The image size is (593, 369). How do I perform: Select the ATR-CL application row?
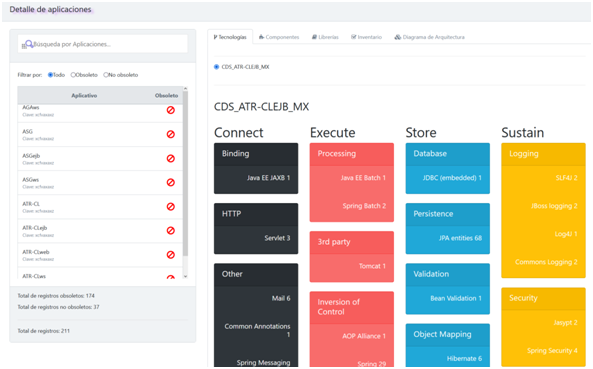[100, 207]
